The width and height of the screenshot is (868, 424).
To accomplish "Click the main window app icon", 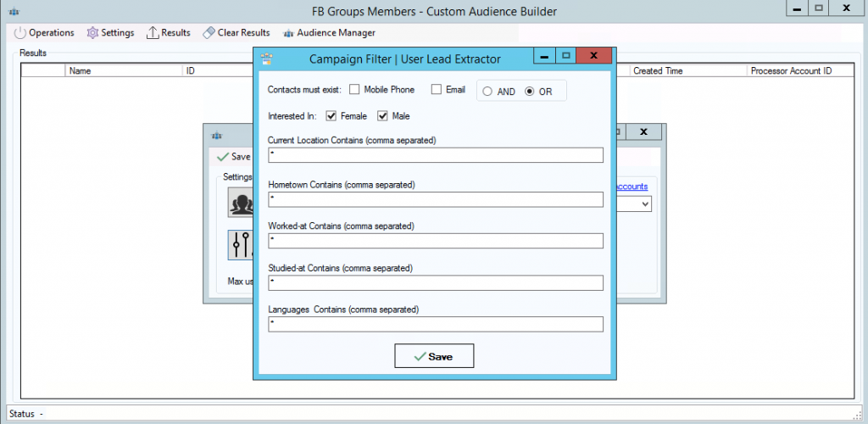I will coord(14,12).
